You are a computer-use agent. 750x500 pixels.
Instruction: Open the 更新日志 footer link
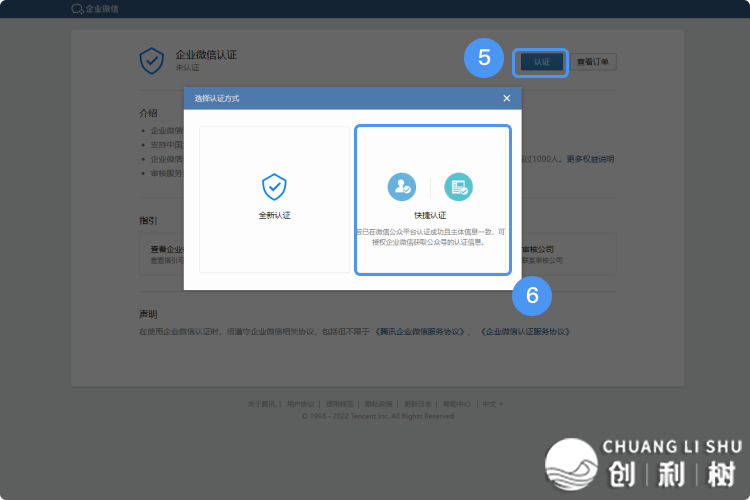point(418,404)
